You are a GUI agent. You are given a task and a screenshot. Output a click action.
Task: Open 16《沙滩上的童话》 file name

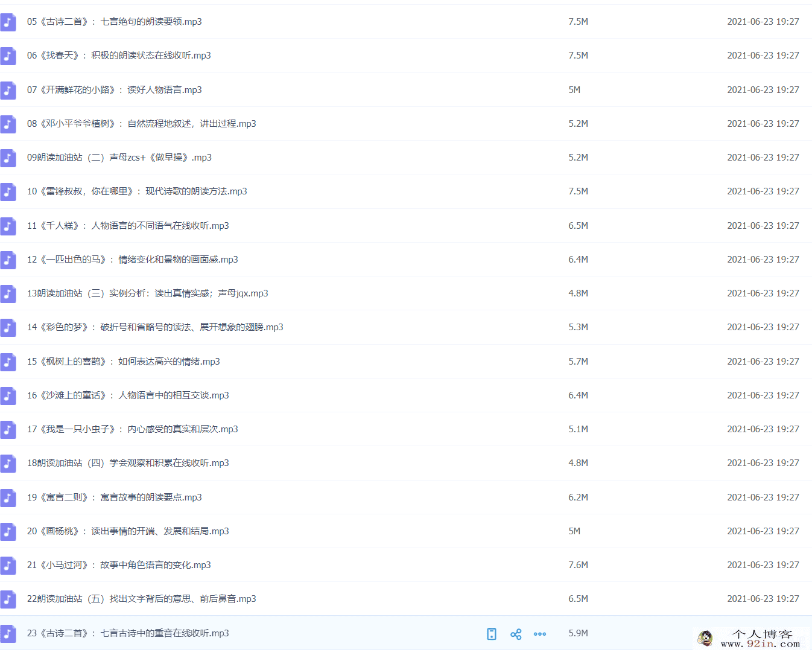point(128,395)
